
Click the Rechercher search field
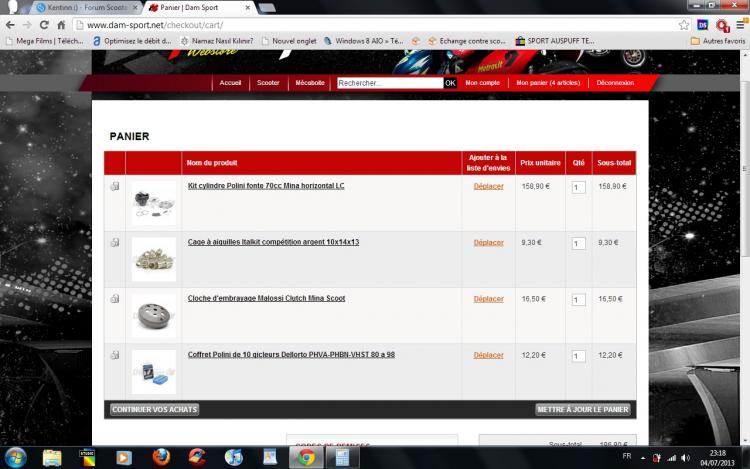390,83
